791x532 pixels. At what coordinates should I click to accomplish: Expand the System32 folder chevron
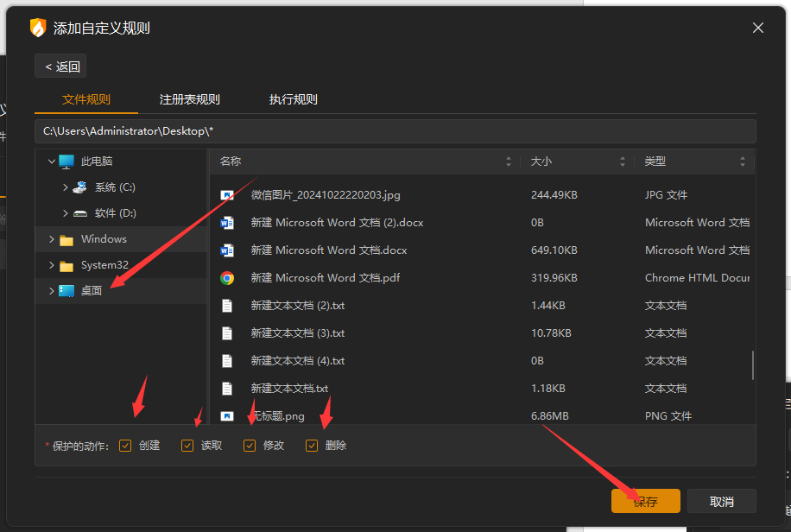tap(52, 265)
